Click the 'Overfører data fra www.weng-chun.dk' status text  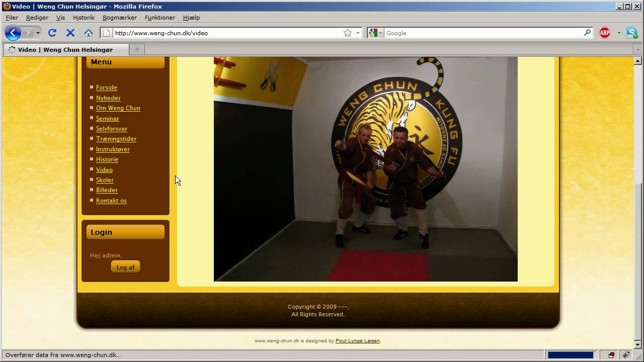click(63, 355)
